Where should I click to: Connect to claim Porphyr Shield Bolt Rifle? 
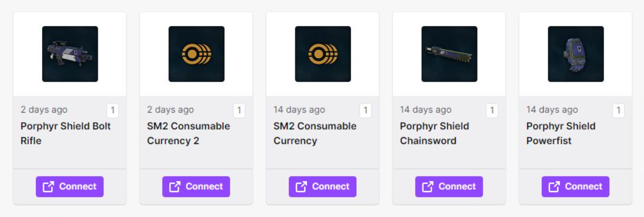pos(70,186)
